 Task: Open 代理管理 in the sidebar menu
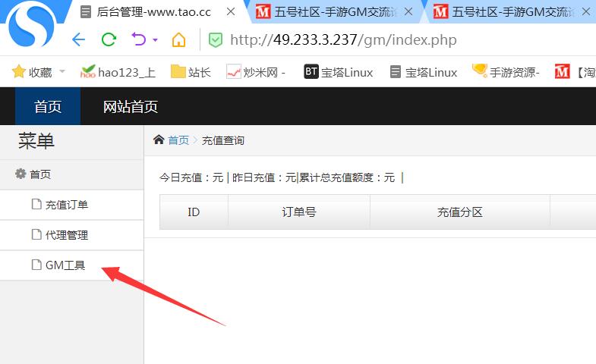[x=66, y=235]
